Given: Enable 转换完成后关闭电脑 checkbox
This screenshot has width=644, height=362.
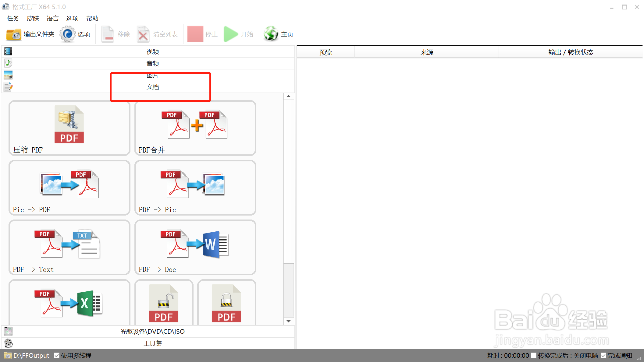Looking at the screenshot, I should (x=533, y=355).
